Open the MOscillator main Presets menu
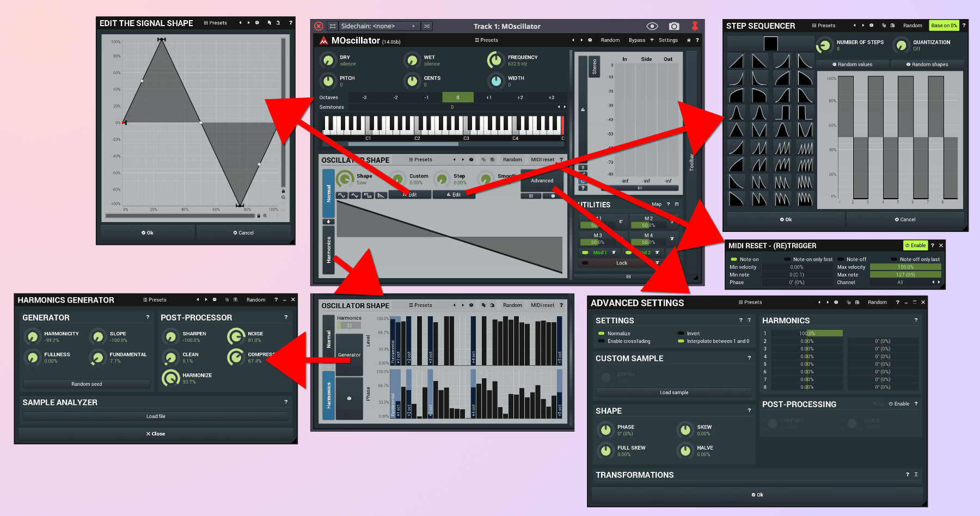This screenshot has height=516, width=980. point(486,40)
